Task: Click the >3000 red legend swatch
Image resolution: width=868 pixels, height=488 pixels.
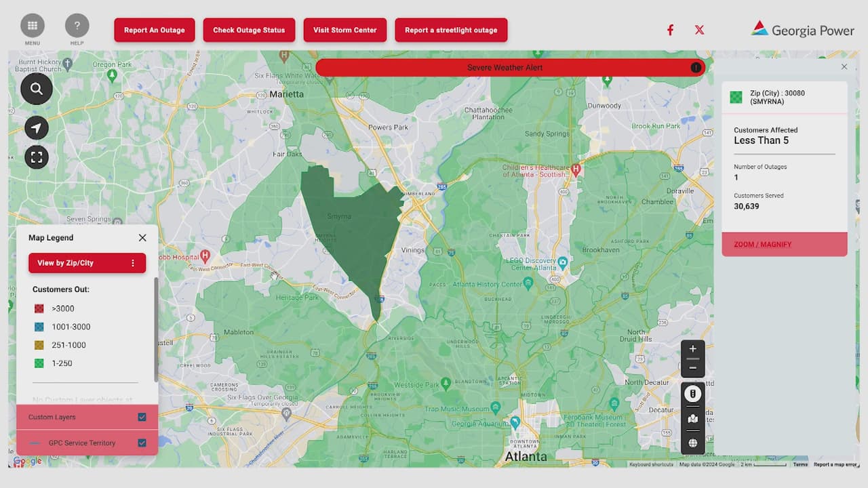Action: pos(39,309)
